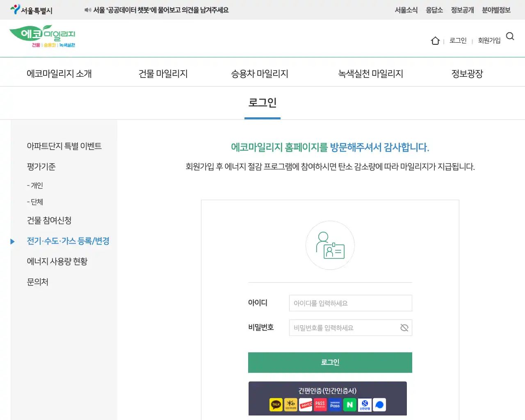This screenshot has height=420, width=525.
Task: Click 로그인 link in header
Action: (458, 41)
